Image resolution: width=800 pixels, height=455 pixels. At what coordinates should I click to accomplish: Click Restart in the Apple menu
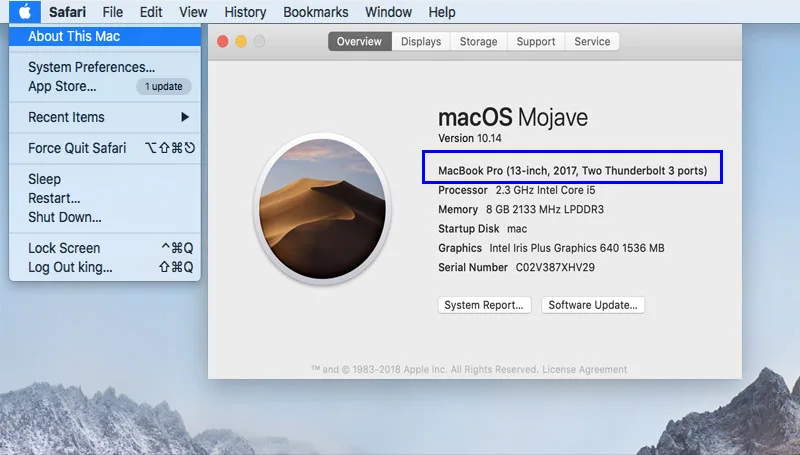(x=54, y=198)
